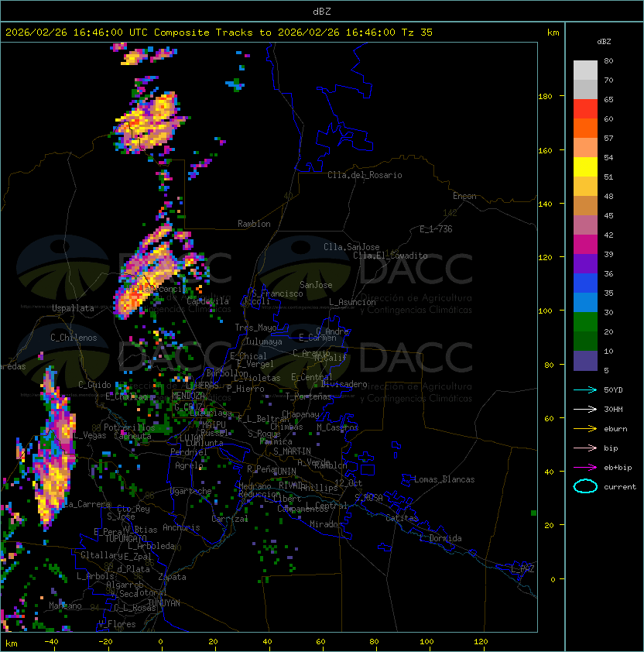The width and height of the screenshot is (644, 652).
Task: Click the cyan 'current' ellipse symbol
Action: tap(585, 486)
